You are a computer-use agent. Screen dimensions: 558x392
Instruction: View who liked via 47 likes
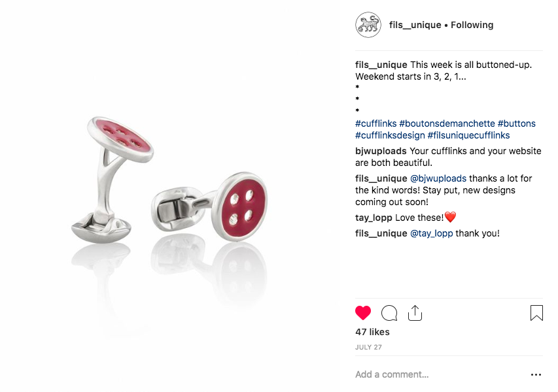pyautogui.click(x=372, y=332)
